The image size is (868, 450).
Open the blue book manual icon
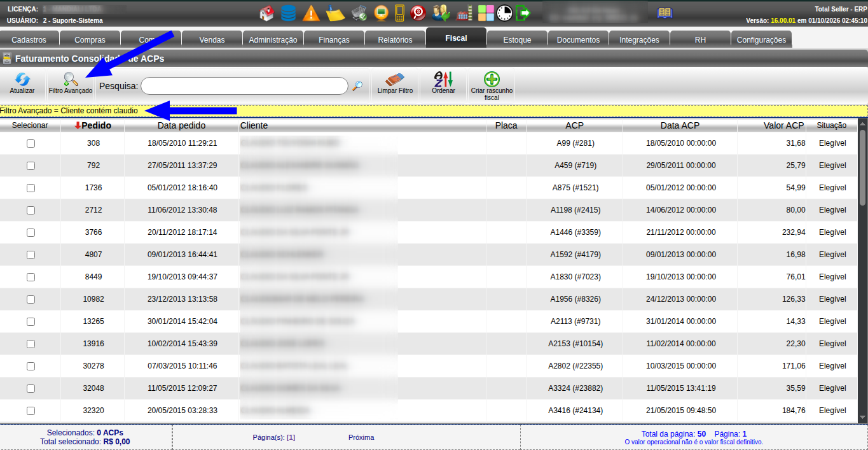tap(665, 13)
